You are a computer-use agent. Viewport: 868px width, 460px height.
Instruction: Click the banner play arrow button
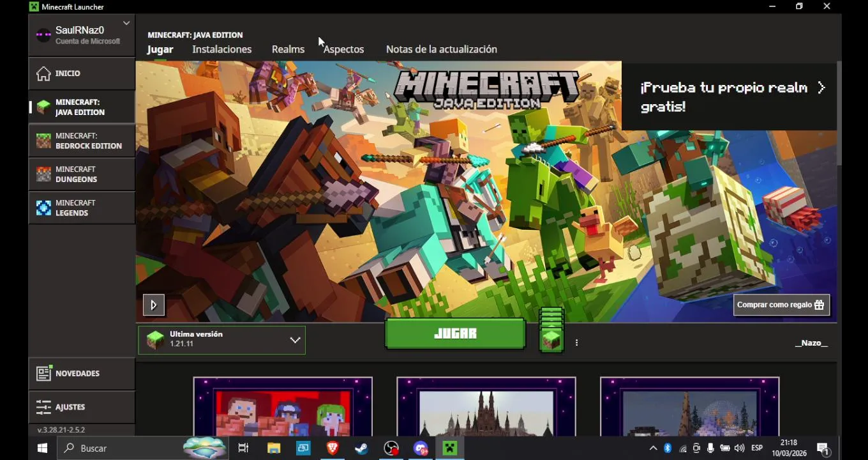tap(153, 305)
